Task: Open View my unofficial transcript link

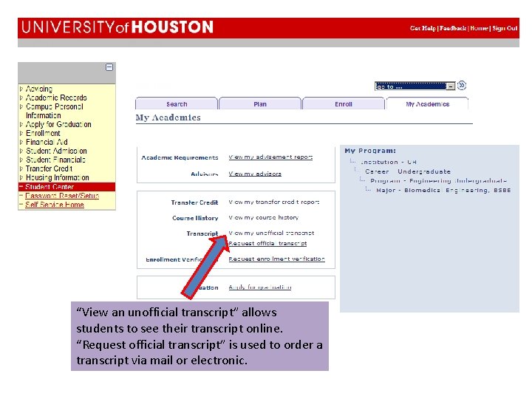Action: point(271,233)
